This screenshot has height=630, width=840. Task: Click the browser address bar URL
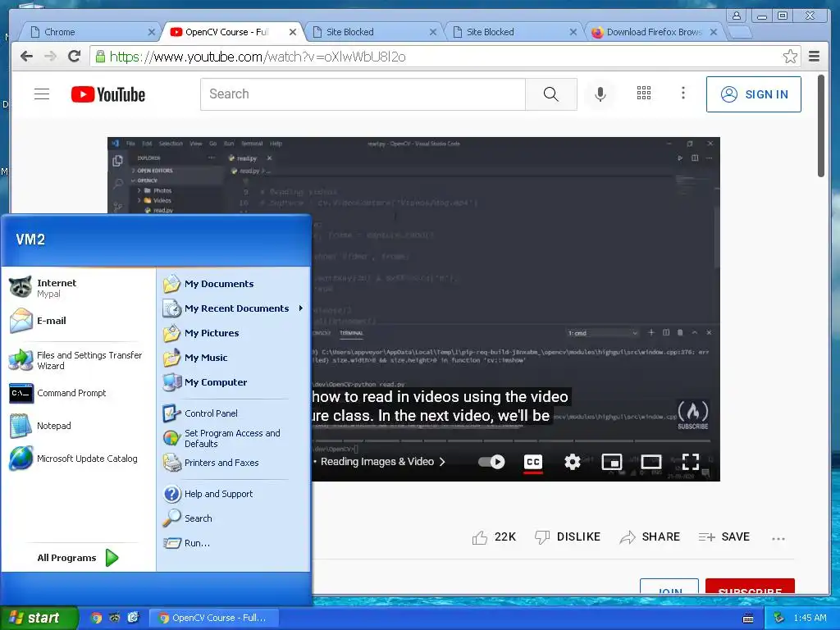(257, 57)
